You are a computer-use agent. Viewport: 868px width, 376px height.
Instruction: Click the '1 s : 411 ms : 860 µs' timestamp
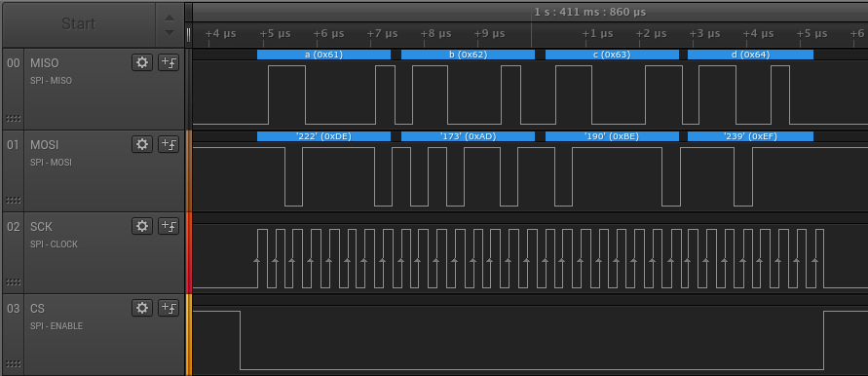click(x=590, y=13)
